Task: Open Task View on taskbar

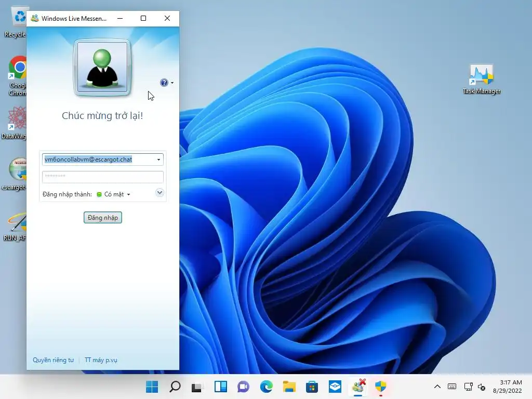Action: [x=197, y=387]
